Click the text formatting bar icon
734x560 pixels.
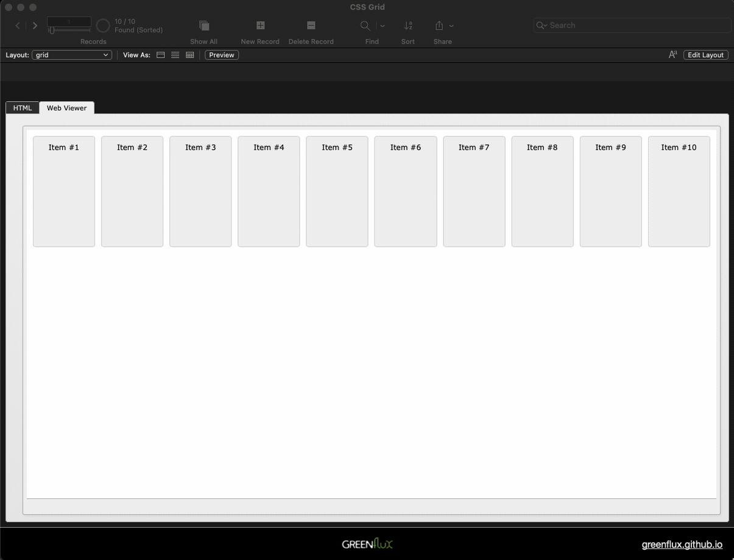[672, 55]
